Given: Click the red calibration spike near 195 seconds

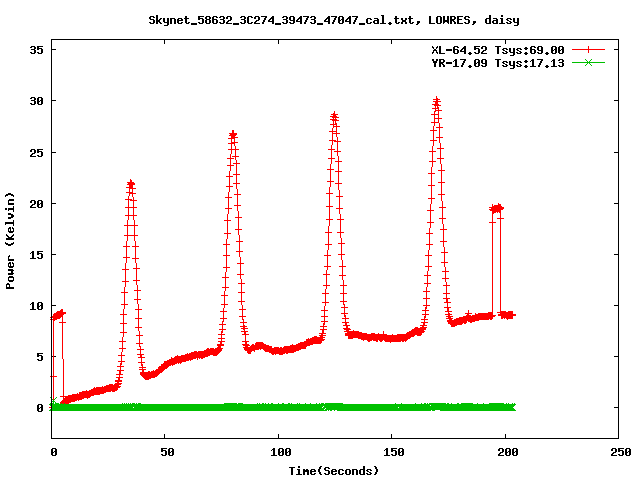Looking at the screenshot, I should point(496,209).
